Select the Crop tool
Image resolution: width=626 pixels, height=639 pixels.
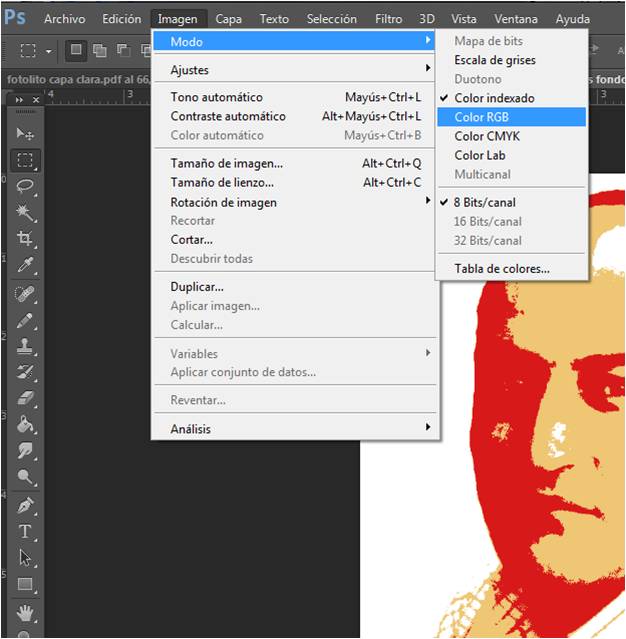pyautogui.click(x=26, y=239)
